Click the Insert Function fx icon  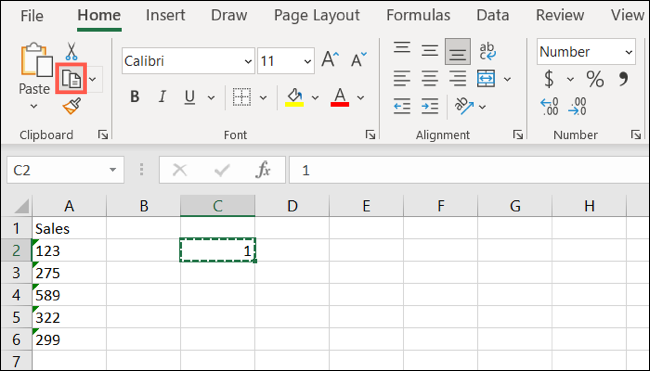[264, 170]
